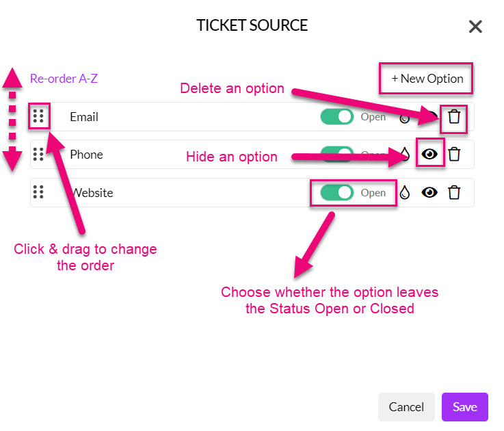Cancel the ticket source dialog
This screenshot has width=504, height=431.
pyautogui.click(x=406, y=407)
